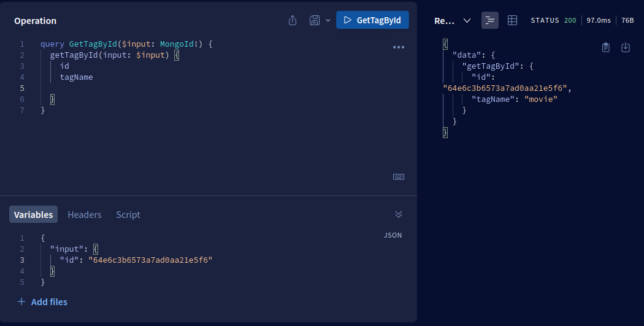This screenshot has width=644, height=326.
Task: Click the $input variable in query header
Action: click(x=136, y=44)
